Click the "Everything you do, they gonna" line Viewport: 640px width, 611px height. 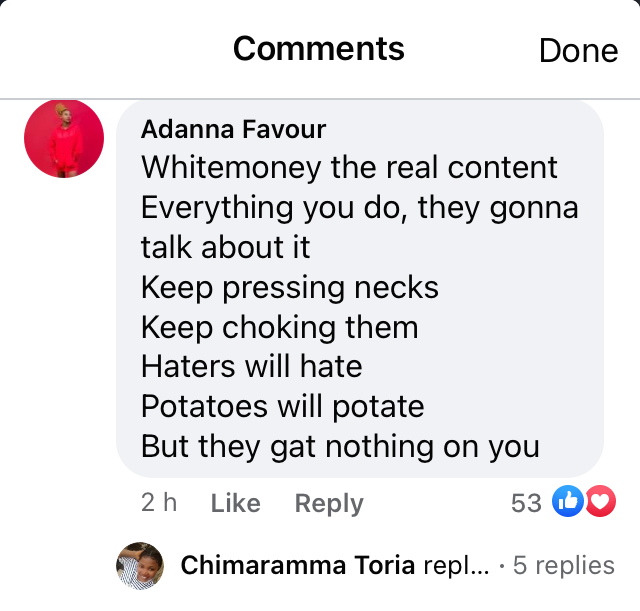[x=360, y=208]
